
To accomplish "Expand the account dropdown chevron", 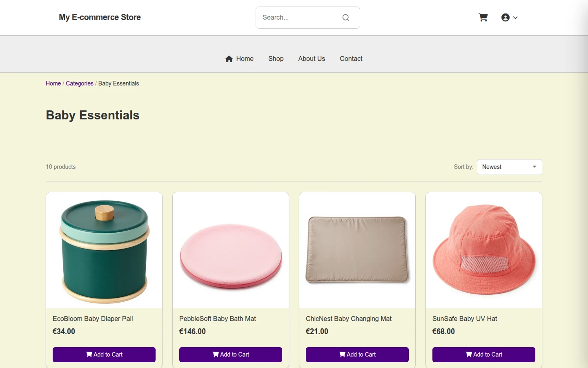I will [x=515, y=18].
